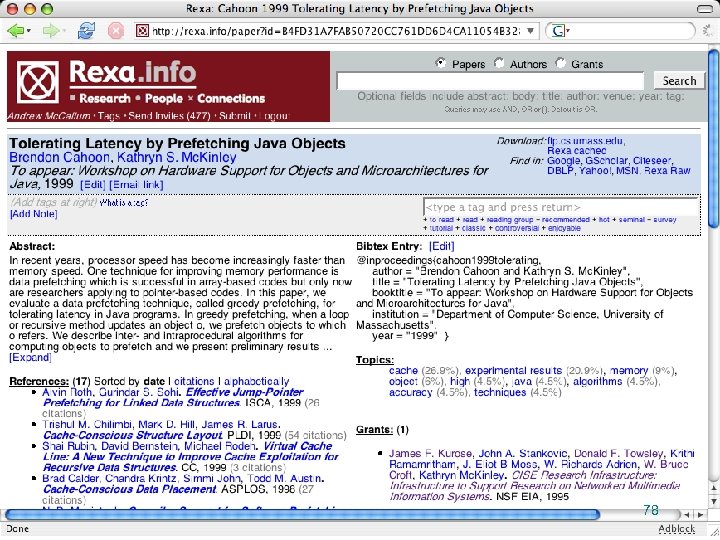Viewport: 720px width, 540px height.
Task: Click the Rexa site favicon in address bar
Action: [142, 31]
